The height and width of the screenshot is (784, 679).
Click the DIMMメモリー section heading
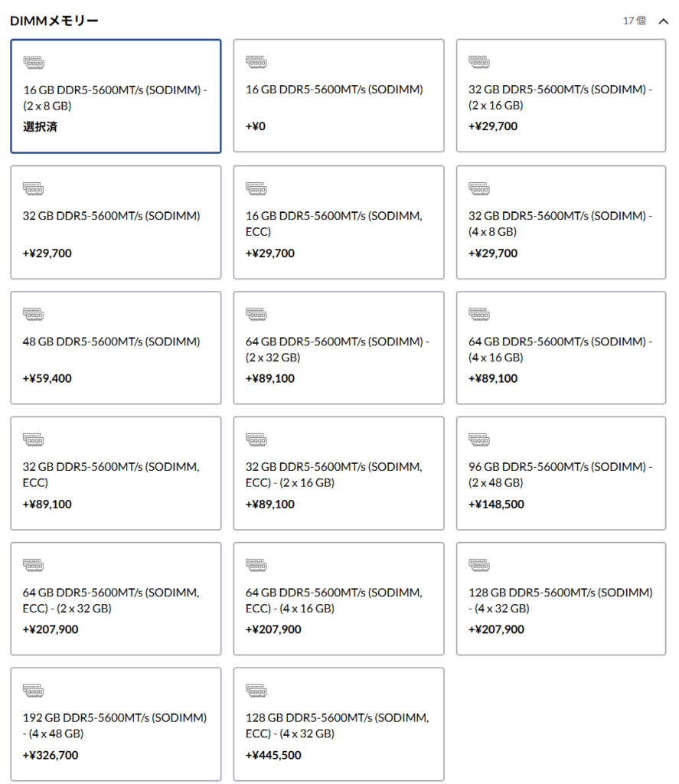54,21
